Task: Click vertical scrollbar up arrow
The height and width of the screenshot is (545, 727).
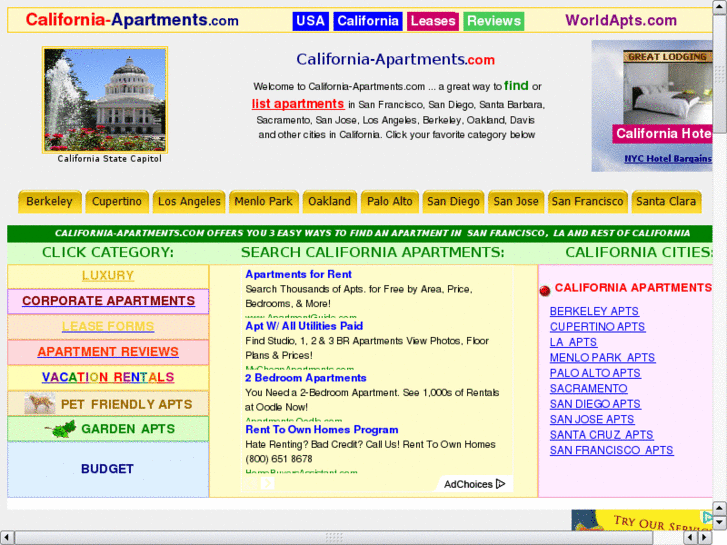Action: click(x=719, y=7)
